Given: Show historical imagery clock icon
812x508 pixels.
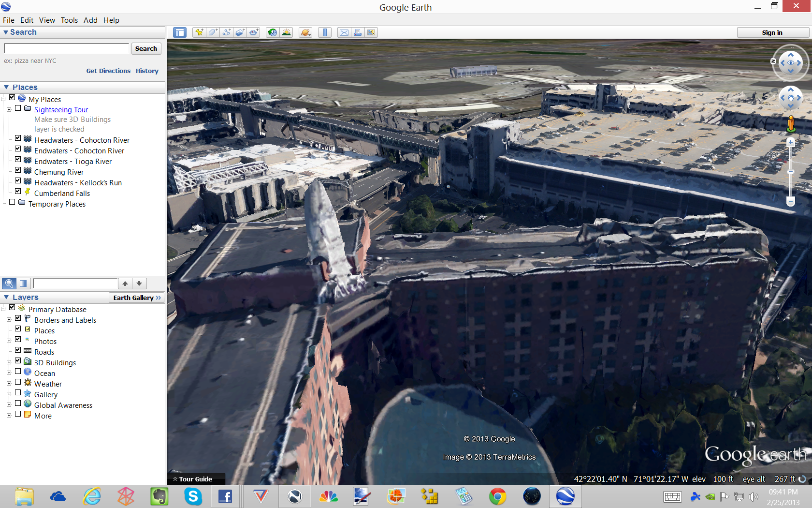Looking at the screenshot, I should click(273, 32).
